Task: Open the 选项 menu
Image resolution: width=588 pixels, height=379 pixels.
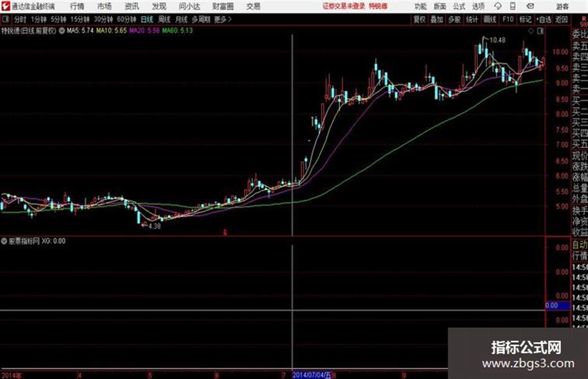Action: click(x=478, y=6)
